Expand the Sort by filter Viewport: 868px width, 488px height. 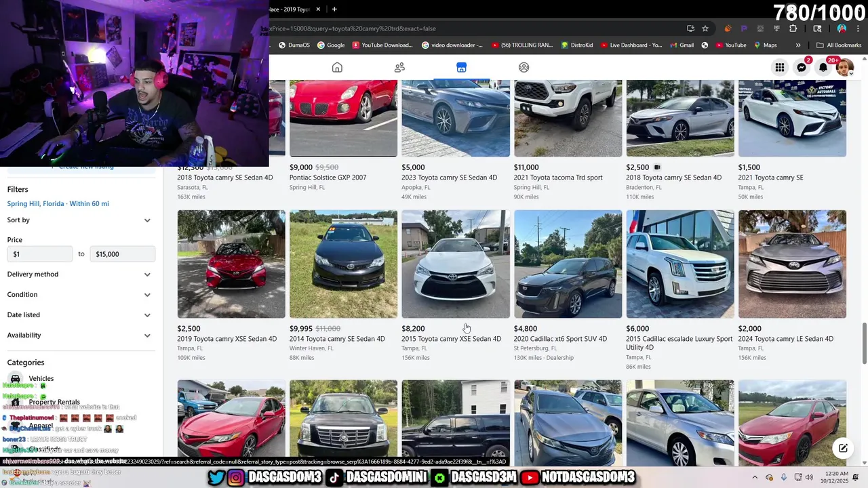(x=81, y=220)
